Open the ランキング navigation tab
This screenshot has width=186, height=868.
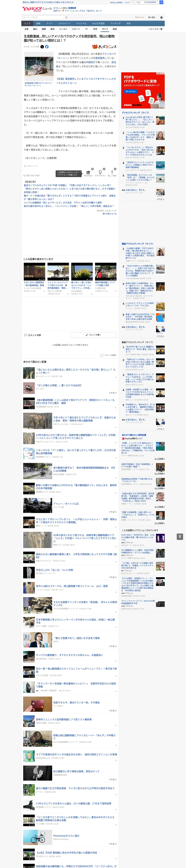coord(115,24)
